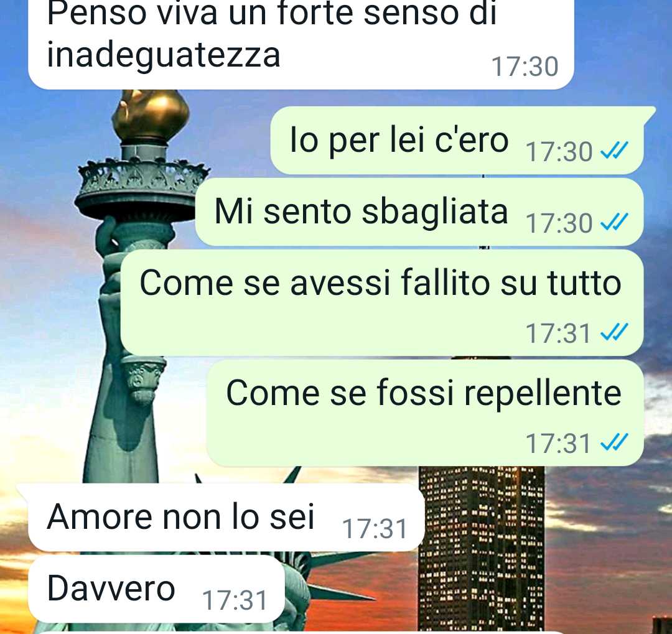
Task: Click the read receipt under "Come se fossi repellente"
Action: (614, 442)
